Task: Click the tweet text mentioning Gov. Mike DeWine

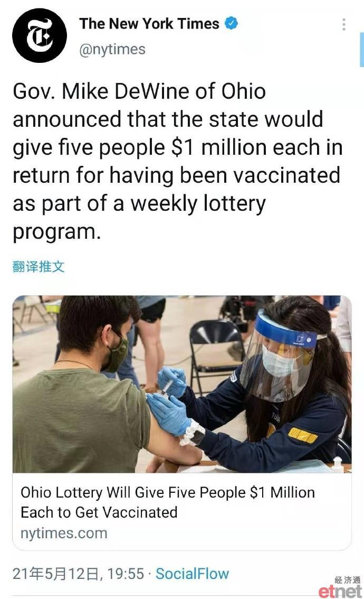Action: pos(177,161)
